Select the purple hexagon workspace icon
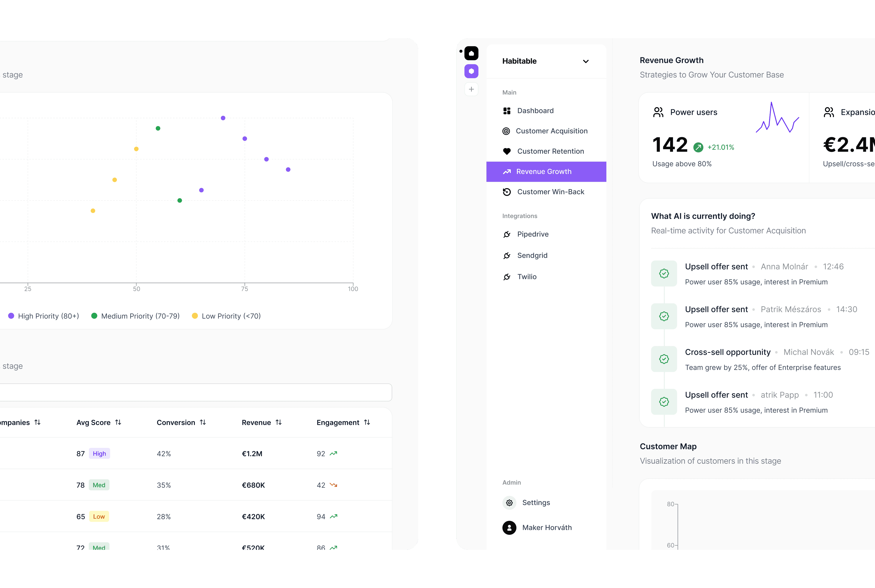Viewport: 875px width, 588px height. (x=471, y=71)
